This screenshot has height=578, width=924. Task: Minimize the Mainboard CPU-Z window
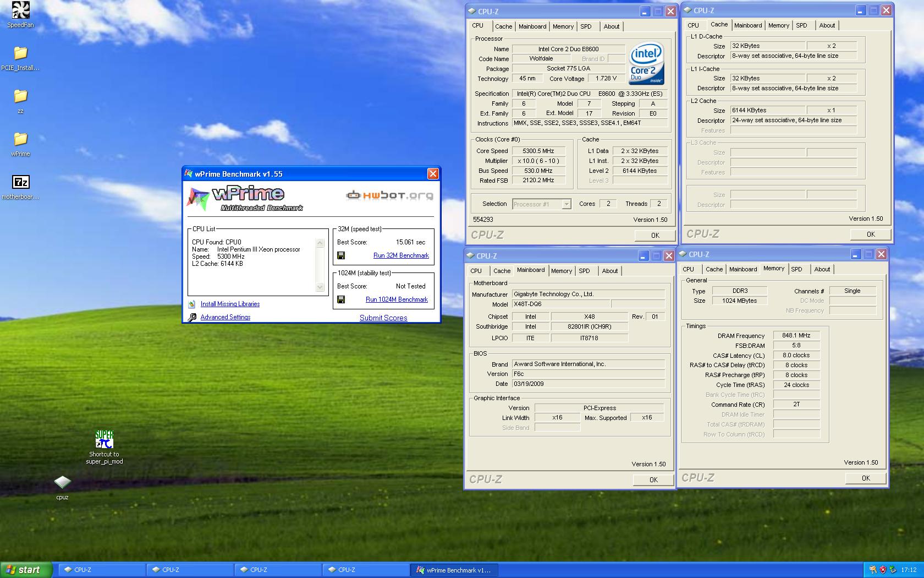644,256
